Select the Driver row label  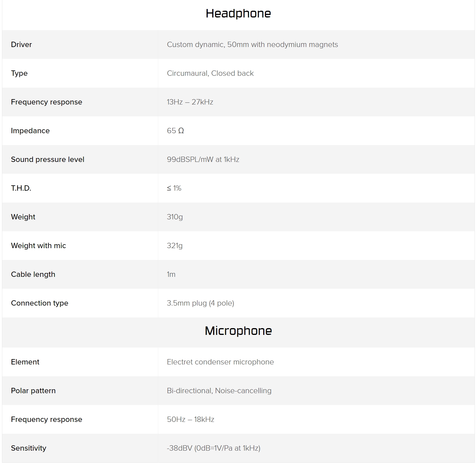pyautogui.click(x=21, y=45)
